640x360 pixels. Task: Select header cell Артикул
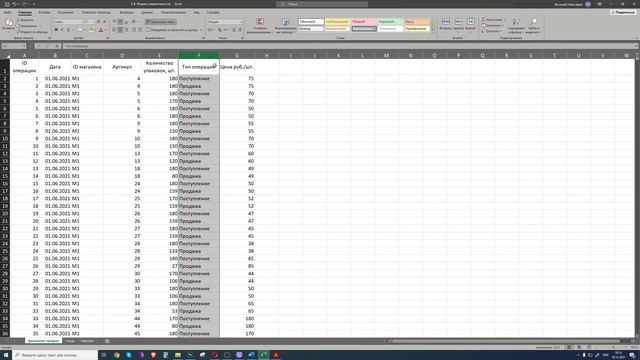(122, 67)
